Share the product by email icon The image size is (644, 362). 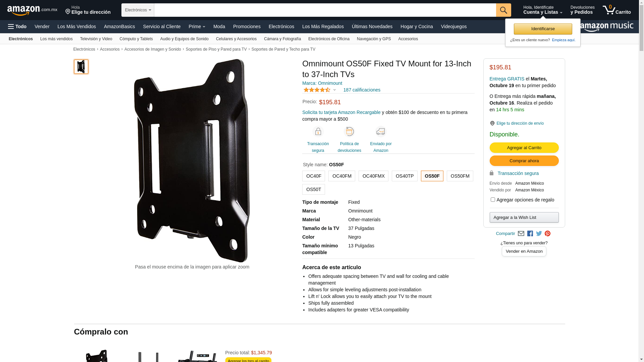point(521,234)
